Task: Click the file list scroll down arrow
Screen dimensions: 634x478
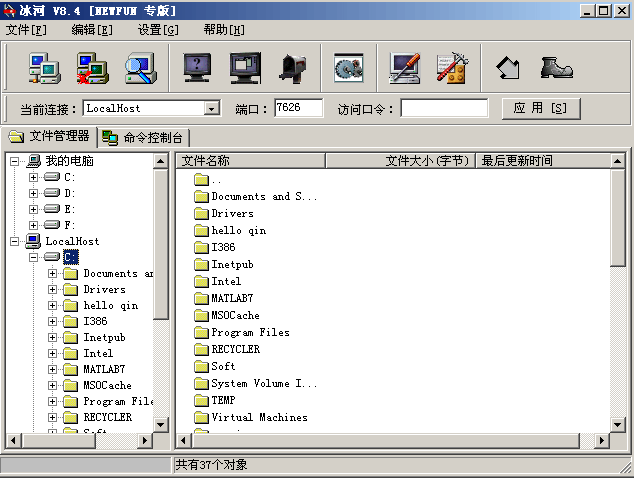Action: tap(617, 425)
